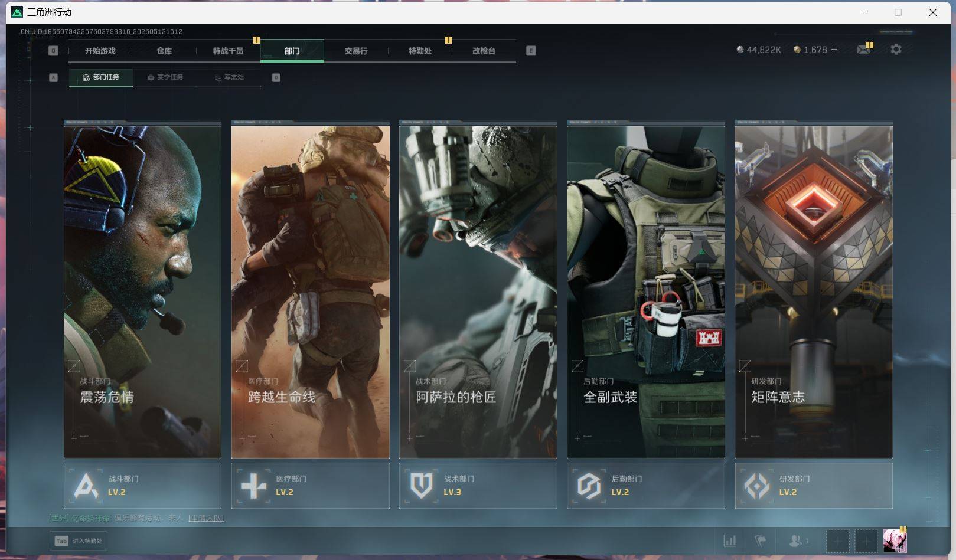Click the first empty squad slot plus
Viewport: 956px width, 560px height.
pos(837,541)
